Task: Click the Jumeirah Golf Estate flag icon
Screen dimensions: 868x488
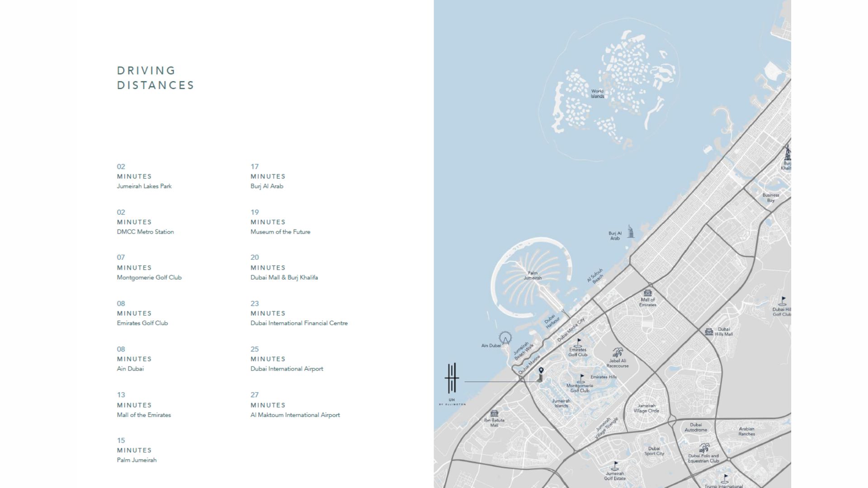Action: [x=615, y=466]
